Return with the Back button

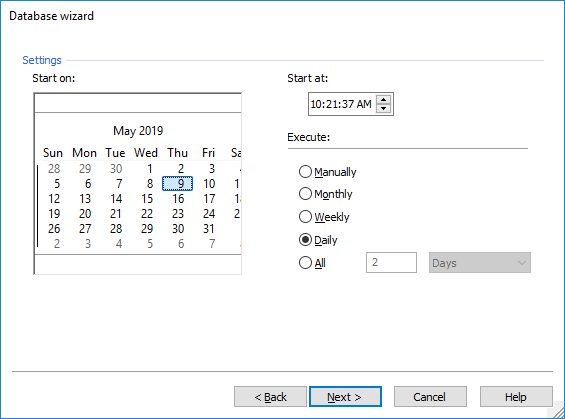(270, 397)
